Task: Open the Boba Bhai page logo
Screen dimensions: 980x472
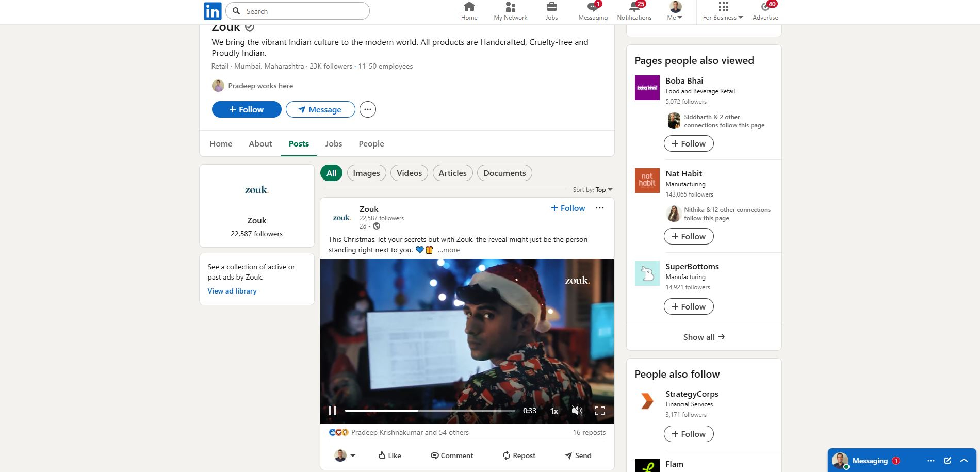Action: [647, 88]
